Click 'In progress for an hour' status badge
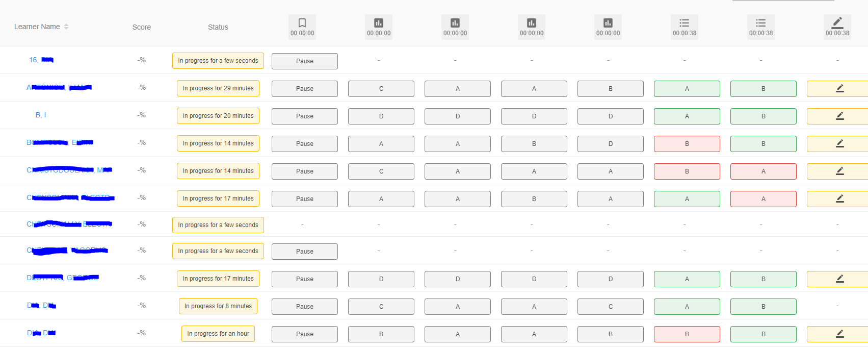Viewport: 868px width, 348px height. [218, 334]
